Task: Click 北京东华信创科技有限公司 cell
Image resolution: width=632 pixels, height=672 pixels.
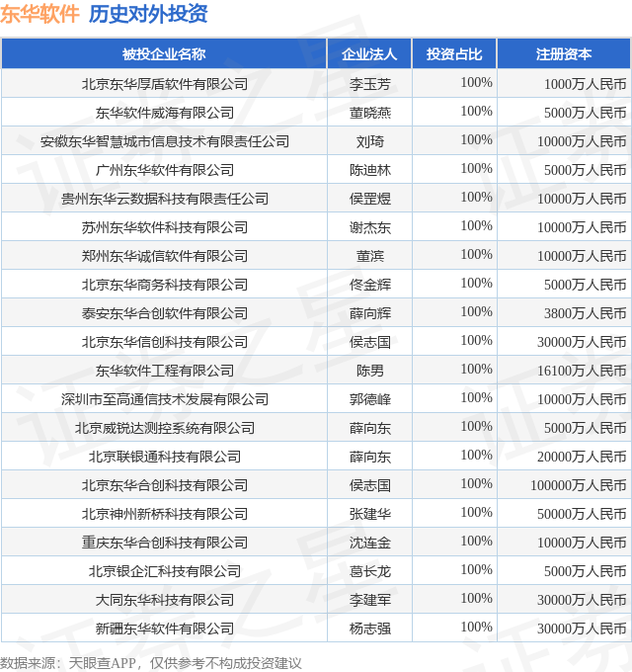Action: click(165, 342)
